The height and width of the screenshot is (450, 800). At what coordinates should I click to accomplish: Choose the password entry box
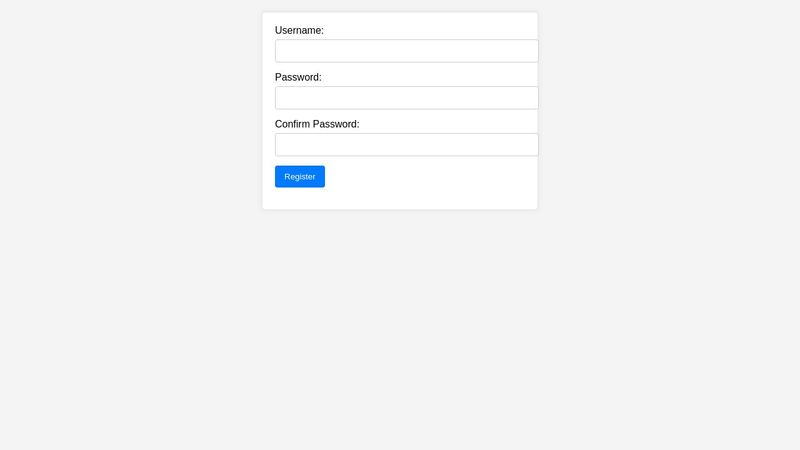[x=406, y=98]
